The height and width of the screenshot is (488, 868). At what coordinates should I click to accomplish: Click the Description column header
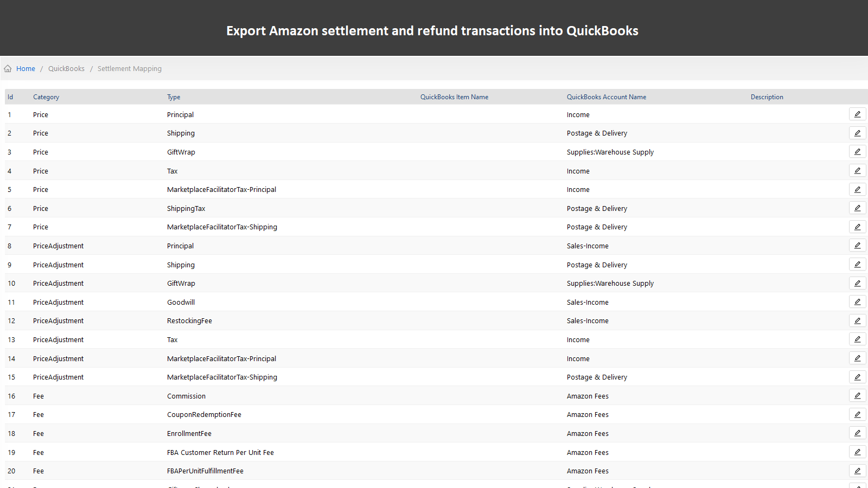pos(767,97)
